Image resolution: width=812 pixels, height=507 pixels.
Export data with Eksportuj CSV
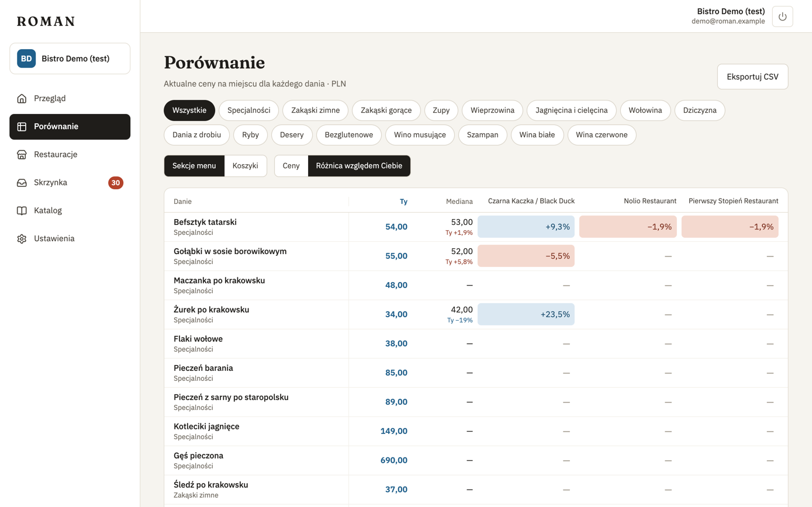click(752, 77)
